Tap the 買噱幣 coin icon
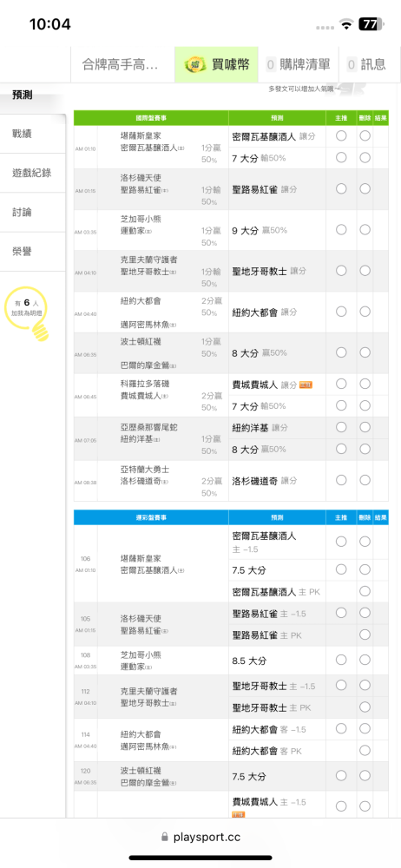 pos(195,65)
